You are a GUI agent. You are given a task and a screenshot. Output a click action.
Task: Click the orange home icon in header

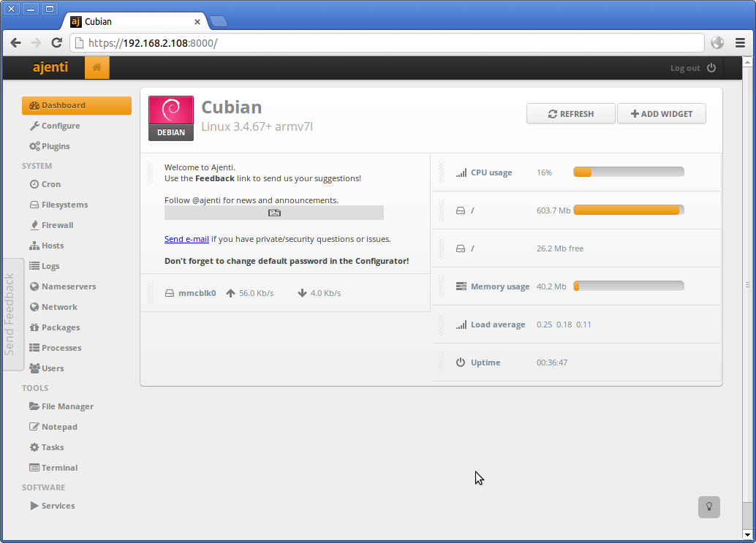(97, 67)
